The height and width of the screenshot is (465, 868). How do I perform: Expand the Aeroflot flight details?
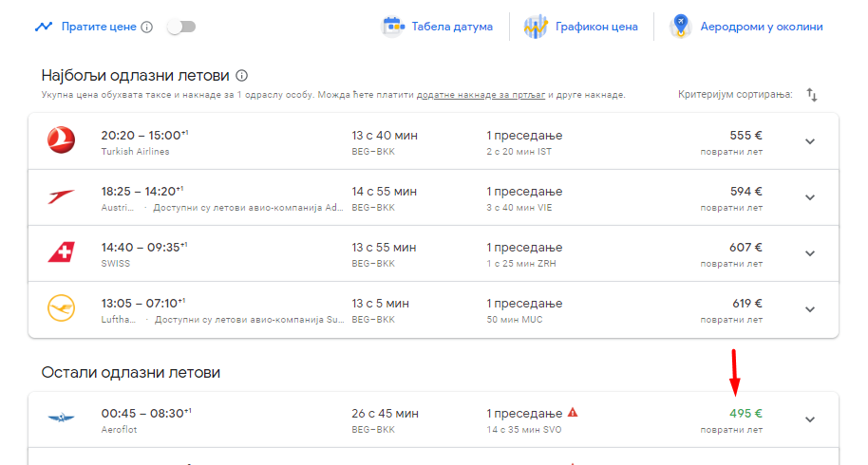point(810,419)
